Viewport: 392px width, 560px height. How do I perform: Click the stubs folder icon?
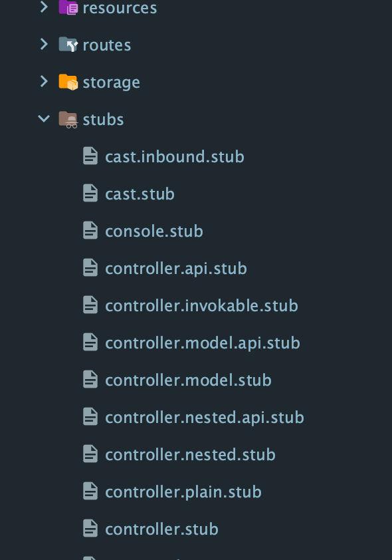pyautogui.click(x=68, y=119)
